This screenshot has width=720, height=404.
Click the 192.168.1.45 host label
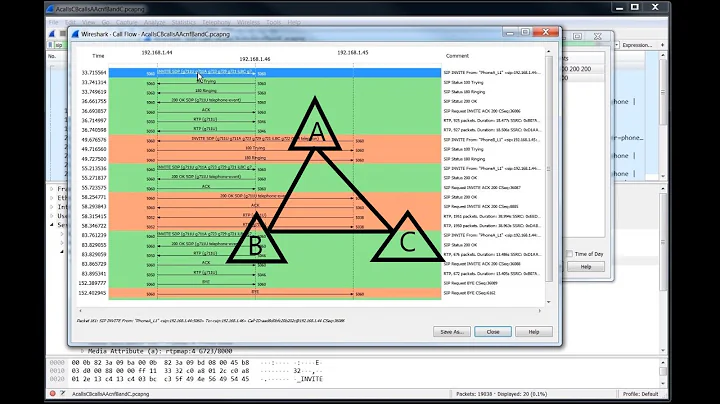click(x=353, y=53)
